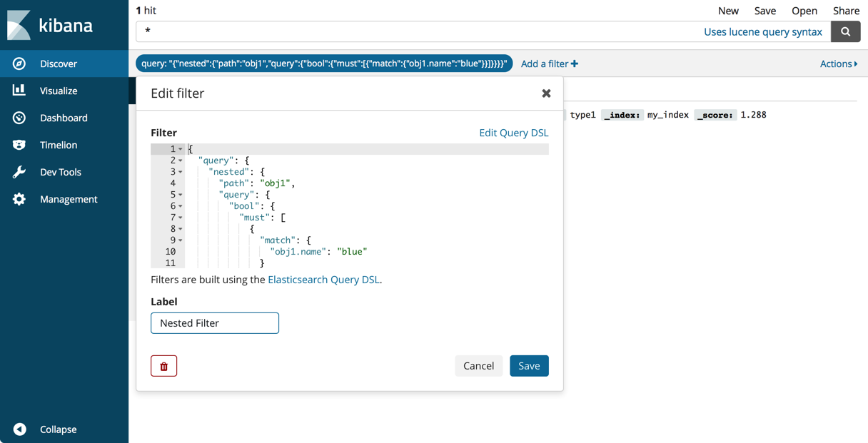The width and height of the screenshot is (868, 443).
Task: Close the Edit filter dialog
Action: click(546, 93)
